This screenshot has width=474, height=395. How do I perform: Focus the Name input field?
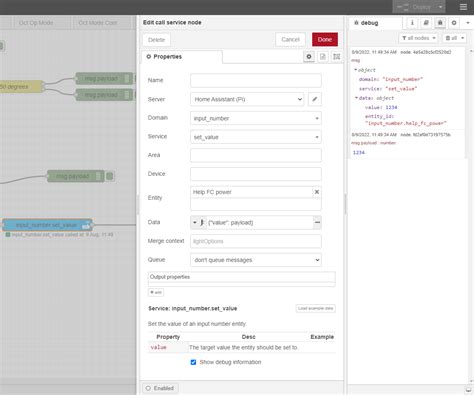point(256,80)
